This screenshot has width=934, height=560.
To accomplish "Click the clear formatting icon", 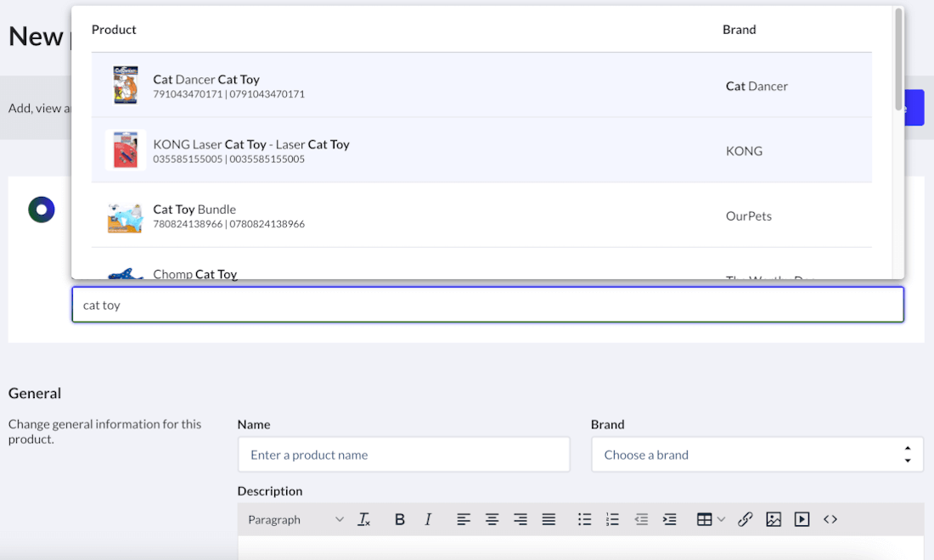I will tap(364, 519).
